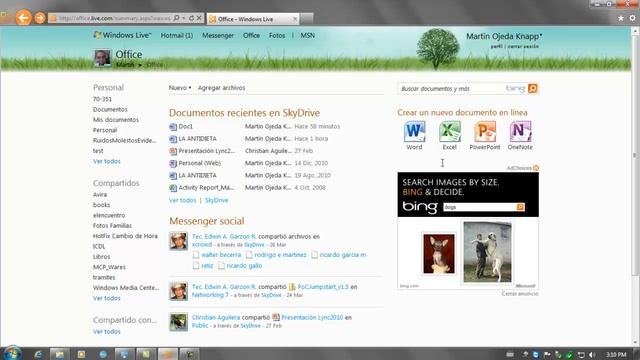
Task: Open the browser settings gear icon
Action: (632, 18)
